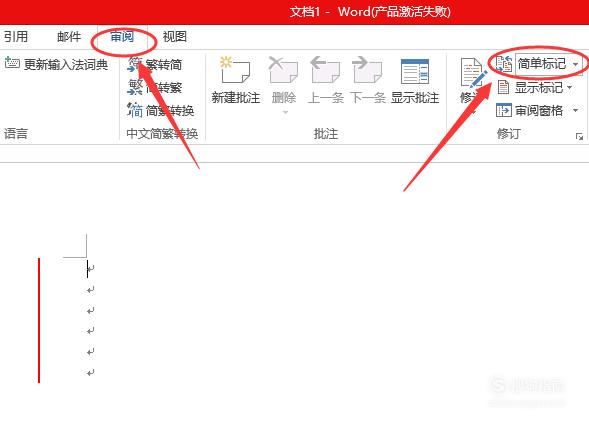Expand the 删除 dropdown arrow
The height and width of the screenshot is (432, 589).
click(285, 112)
